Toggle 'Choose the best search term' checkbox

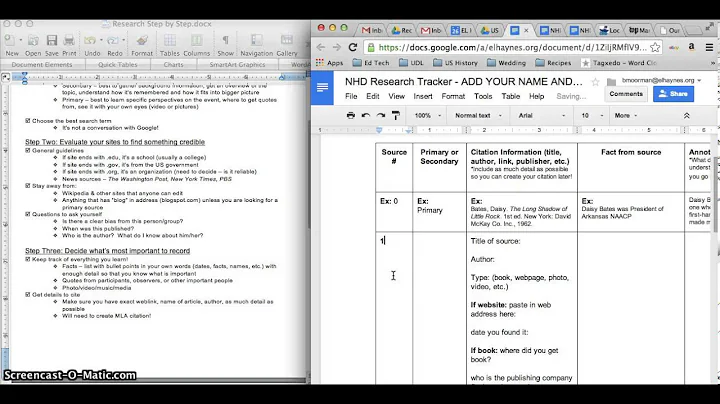(x=28, y=121)
